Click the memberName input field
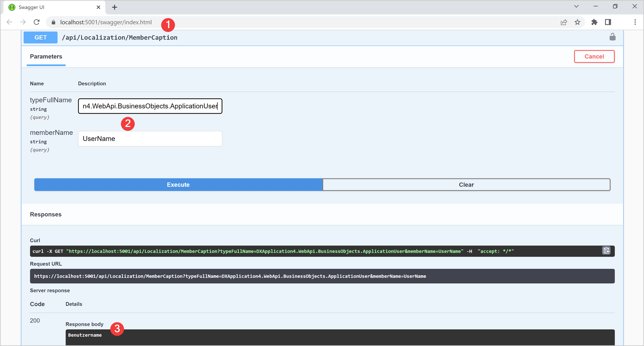This screenshot has width=644, height=346. tap(150, 139)
